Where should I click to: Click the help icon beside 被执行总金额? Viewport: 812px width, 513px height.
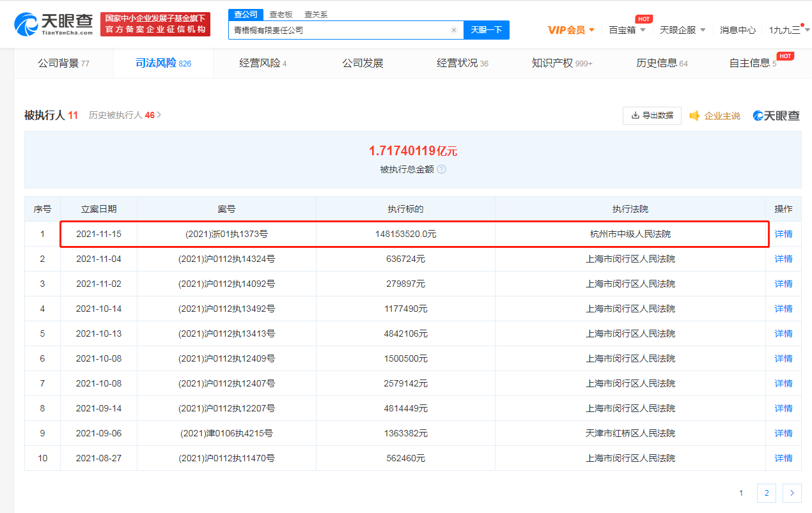441,169
